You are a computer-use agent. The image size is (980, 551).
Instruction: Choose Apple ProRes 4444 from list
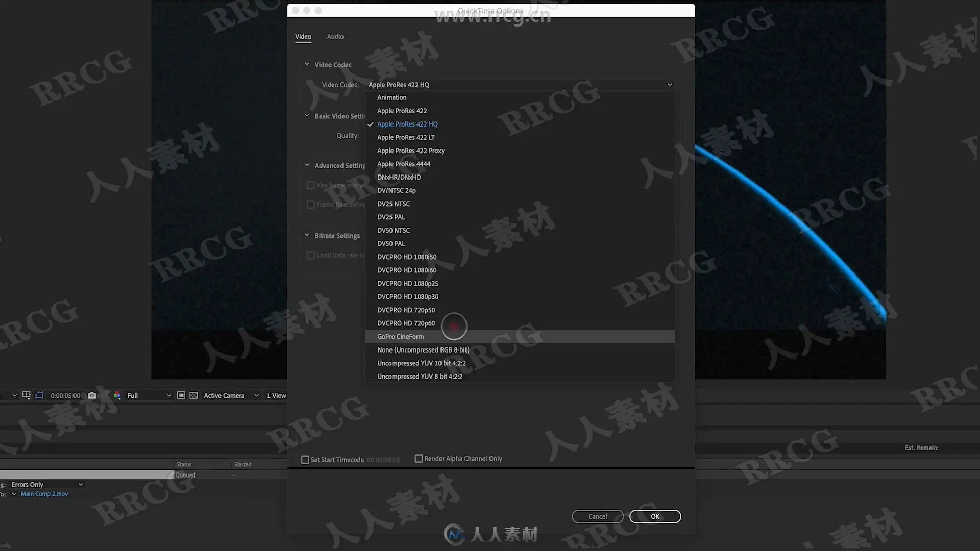coord(403,164)
